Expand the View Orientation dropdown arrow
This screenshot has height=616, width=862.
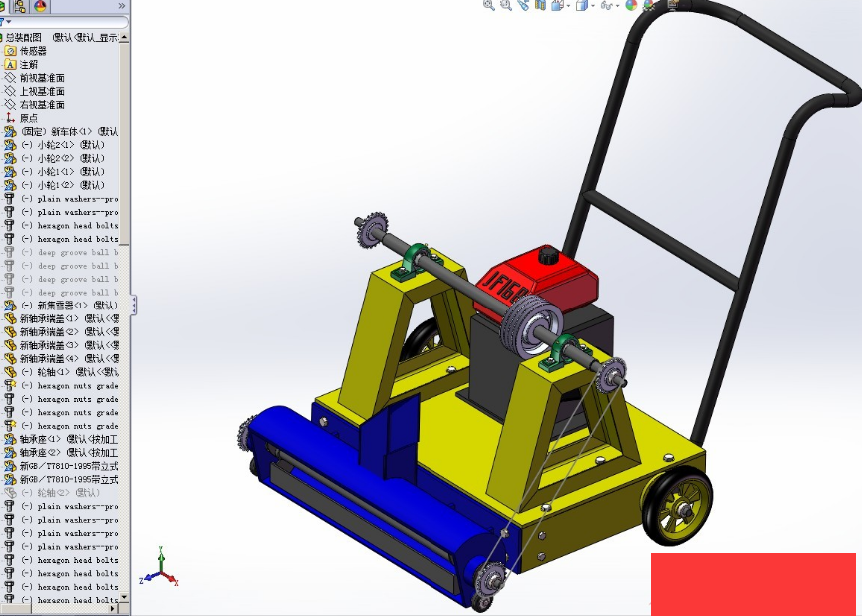pos(569,6)
